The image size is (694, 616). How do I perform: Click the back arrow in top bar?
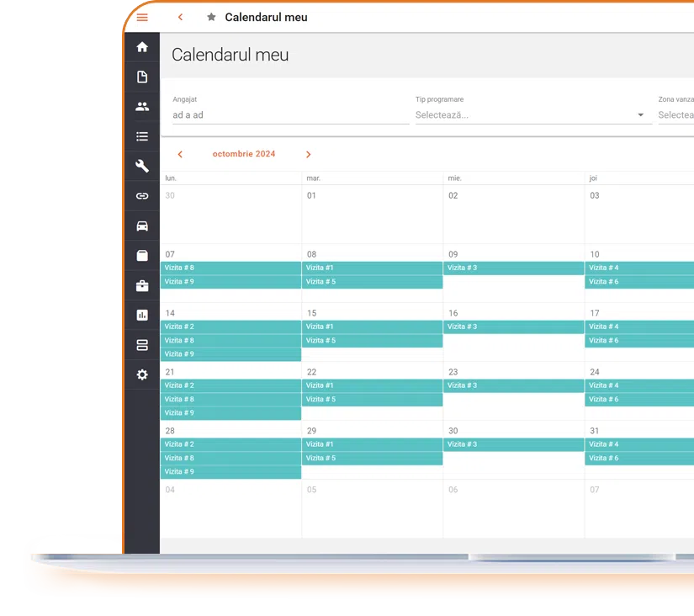[180, 17]
